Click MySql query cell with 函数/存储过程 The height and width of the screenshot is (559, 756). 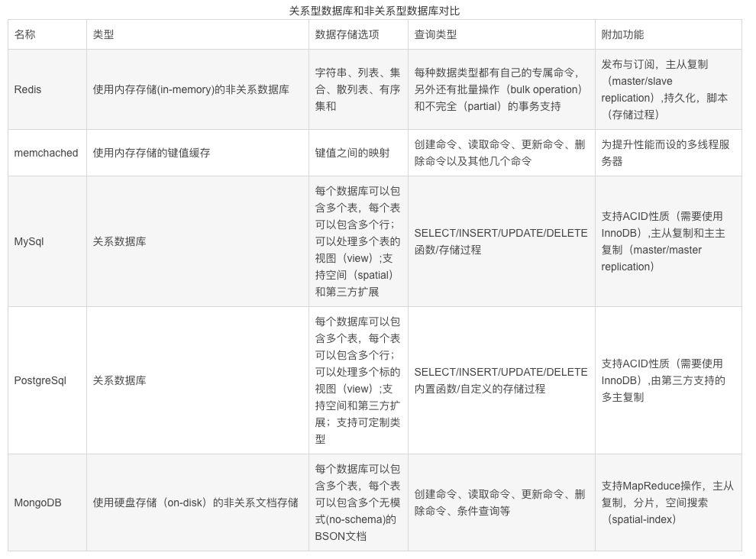[502, 241]
